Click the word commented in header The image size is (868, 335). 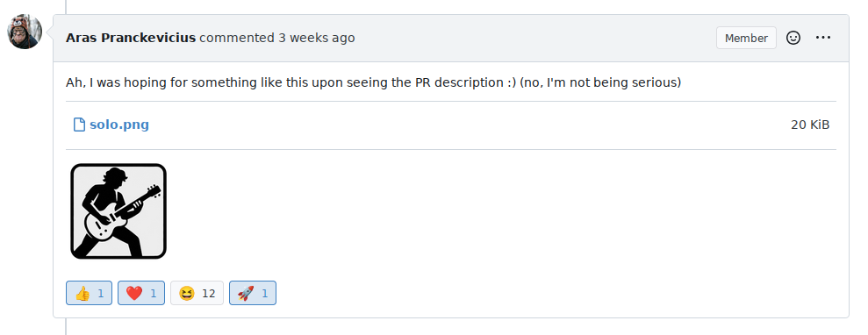tap(237, 38)
